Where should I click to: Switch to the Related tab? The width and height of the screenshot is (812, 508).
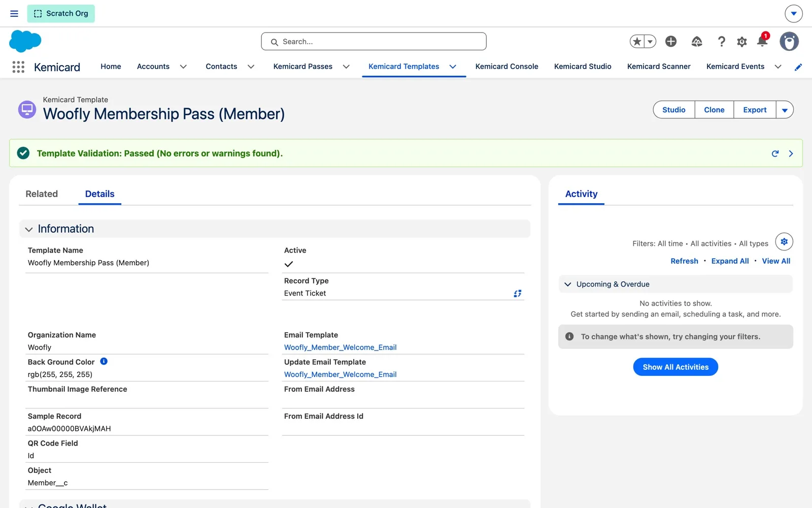(x=42, y=194)
